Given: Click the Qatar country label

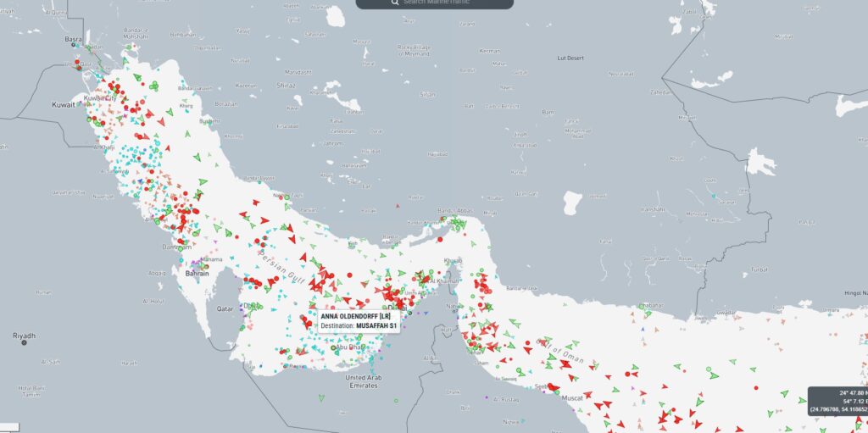Looking at the screenshot, I should (x=225, y=308).
